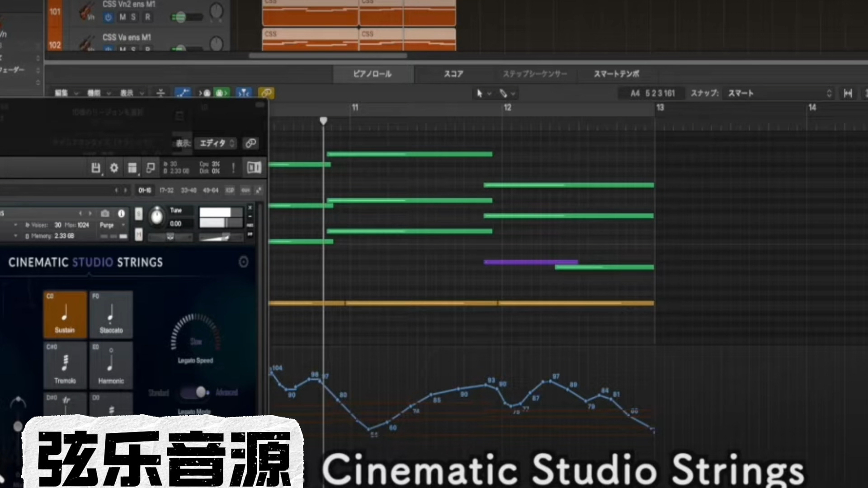Toggle Kontakt NI browser panel icon

(x=254, y=168)
